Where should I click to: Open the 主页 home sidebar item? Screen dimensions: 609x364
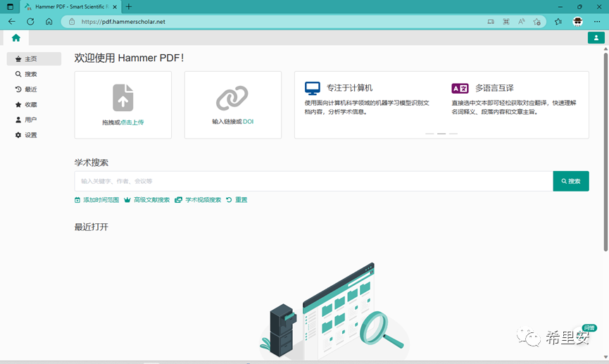(34, 58)
